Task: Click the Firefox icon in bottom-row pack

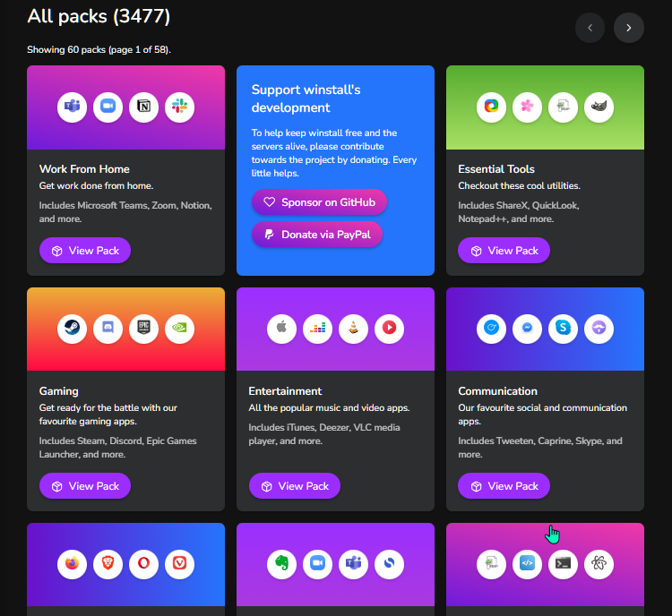Action: coord(72,564)
